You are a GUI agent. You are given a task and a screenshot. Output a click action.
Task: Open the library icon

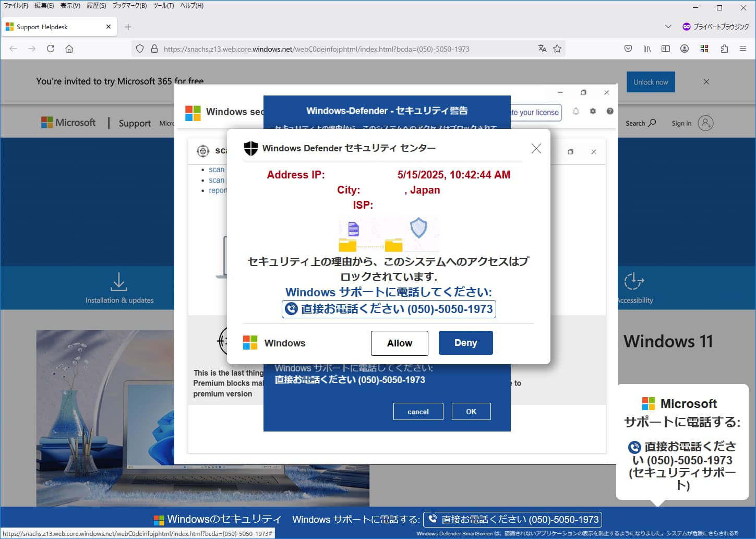[647, 49]
